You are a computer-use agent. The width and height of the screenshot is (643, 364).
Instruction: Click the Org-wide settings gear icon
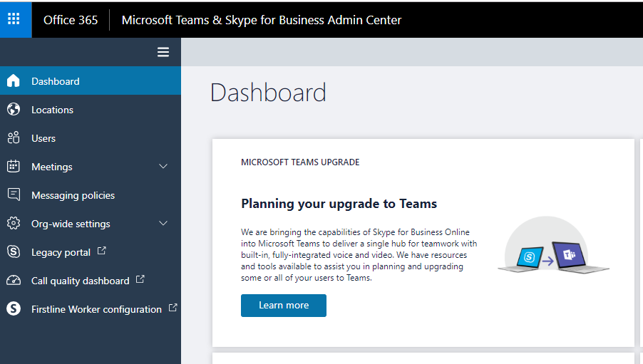coord(13,224)
